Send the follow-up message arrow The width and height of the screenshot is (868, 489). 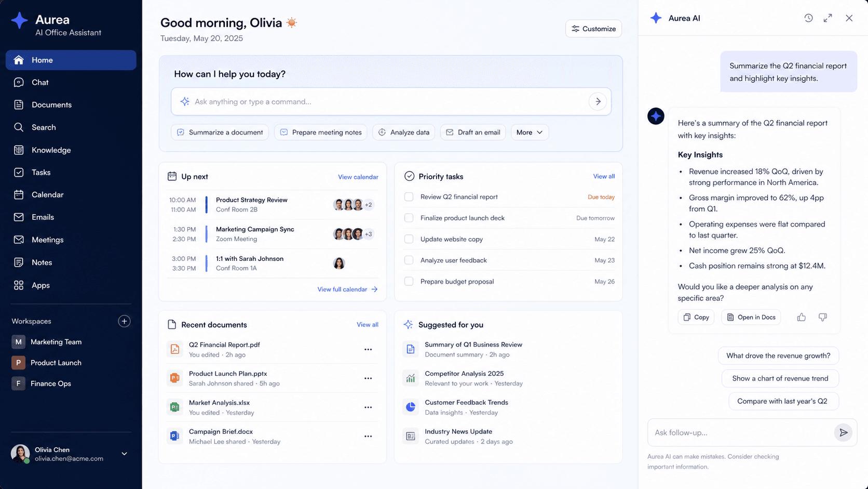pyautogui.click(x=844, y=432)
